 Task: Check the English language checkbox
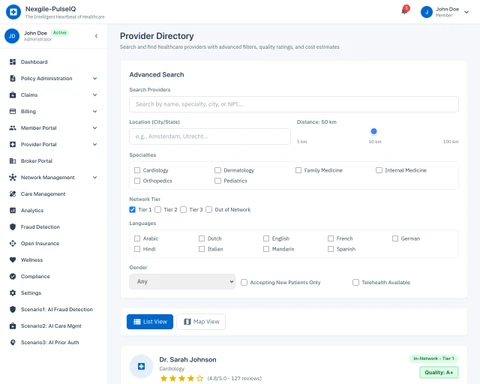point(266,239)
